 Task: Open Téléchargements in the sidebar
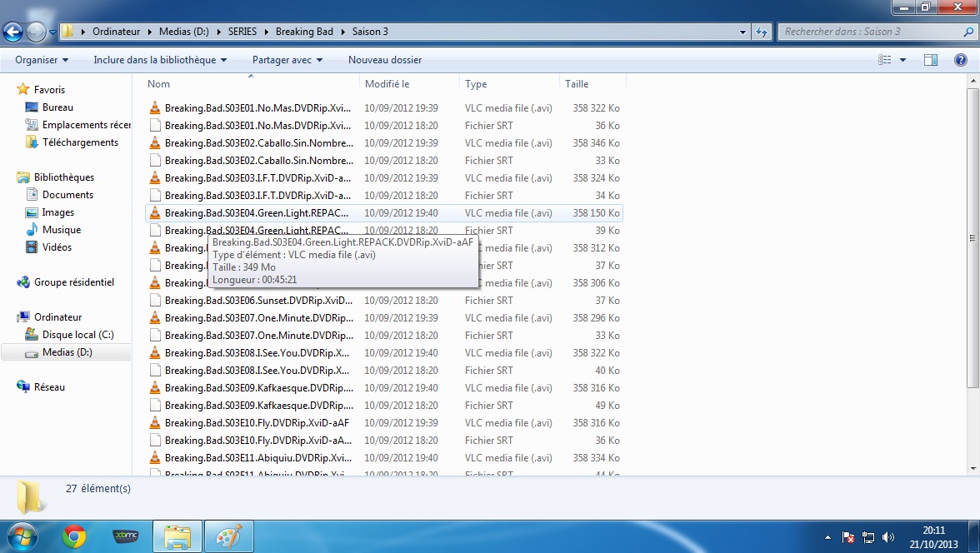pos(80,142)
